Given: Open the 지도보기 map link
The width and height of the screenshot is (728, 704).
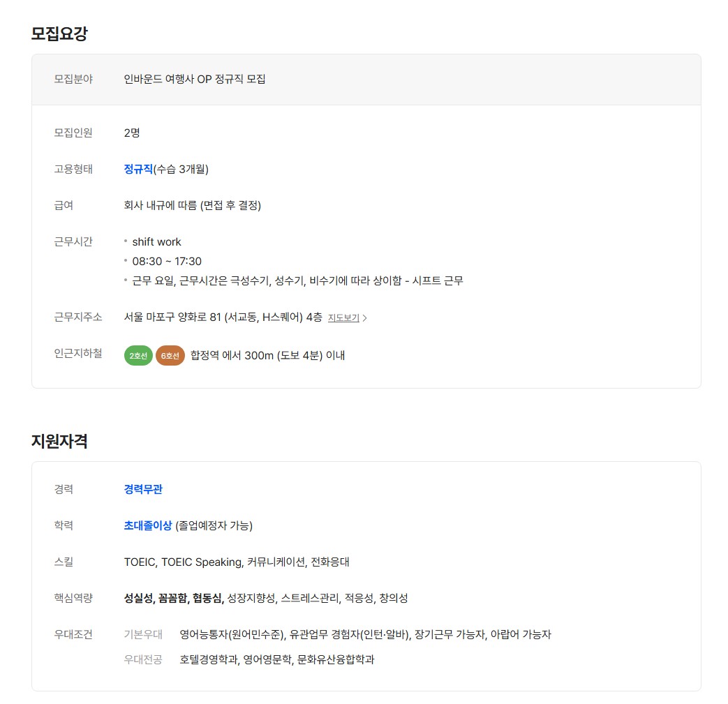Looking at the screenshot, I should click(343, 318).
